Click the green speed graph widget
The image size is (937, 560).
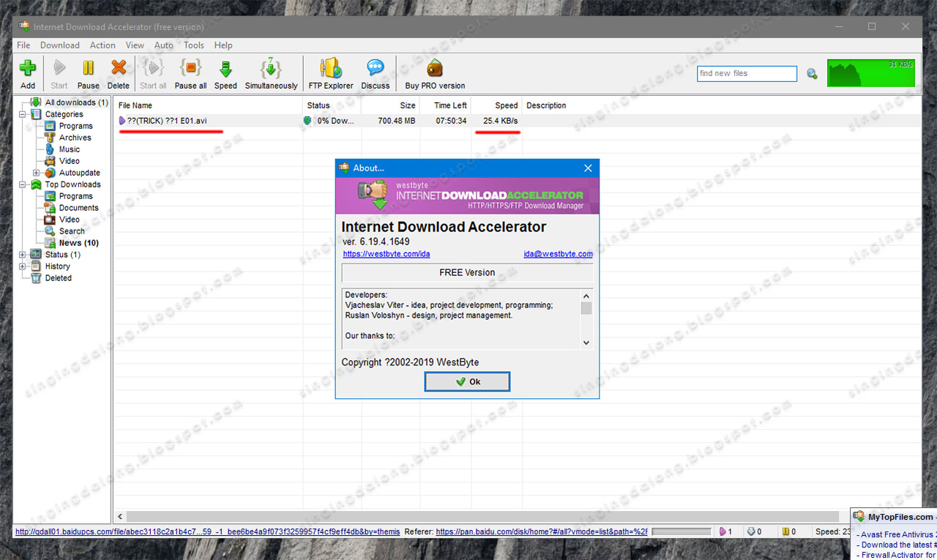coord(871,73)
